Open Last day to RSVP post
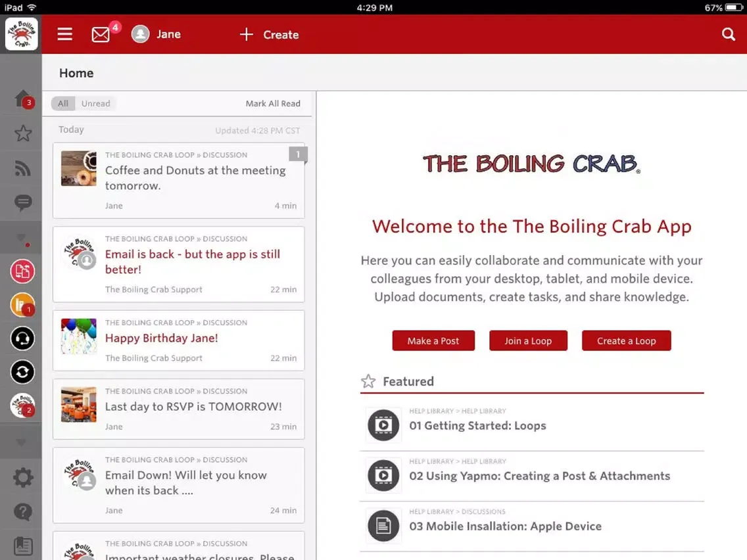 coord(179,409)
